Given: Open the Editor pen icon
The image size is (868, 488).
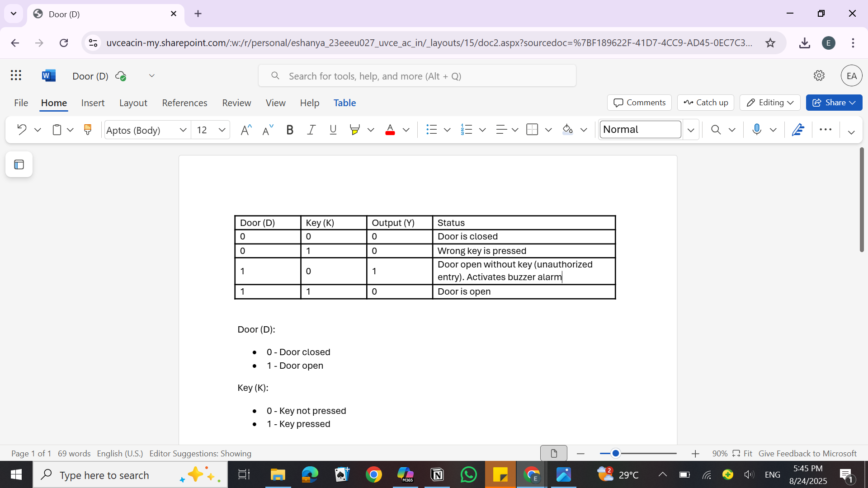Looking at the screenshot, I should coord(798,130).
